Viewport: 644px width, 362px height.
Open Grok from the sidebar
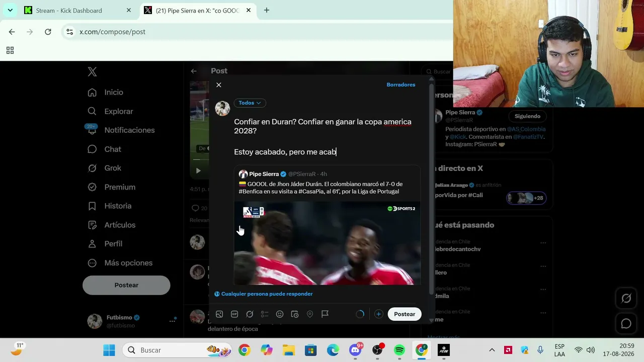coord(104,168)
